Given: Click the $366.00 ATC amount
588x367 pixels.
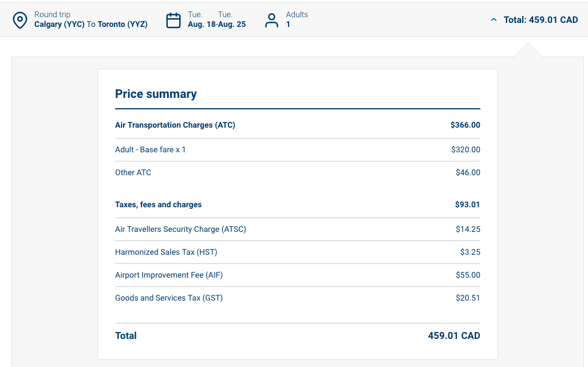Looking at the screenshot, I should (x=465, y=125).
